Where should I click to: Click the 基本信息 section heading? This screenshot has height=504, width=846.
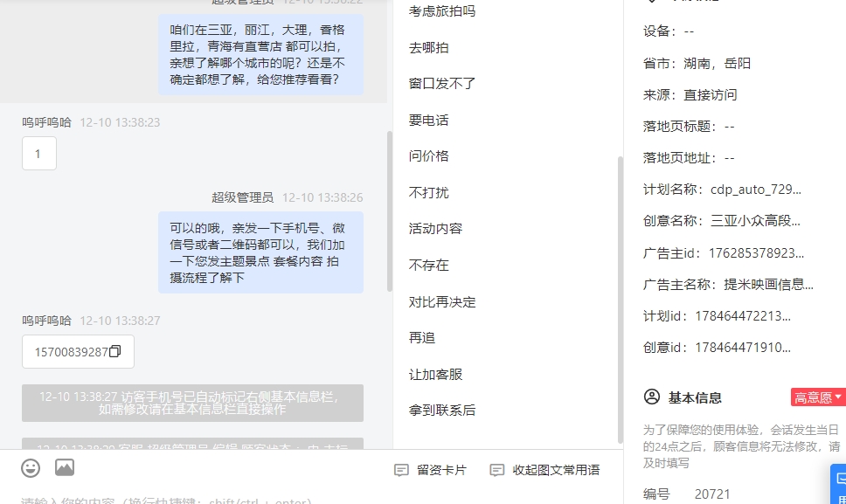(x=695, y=397)
